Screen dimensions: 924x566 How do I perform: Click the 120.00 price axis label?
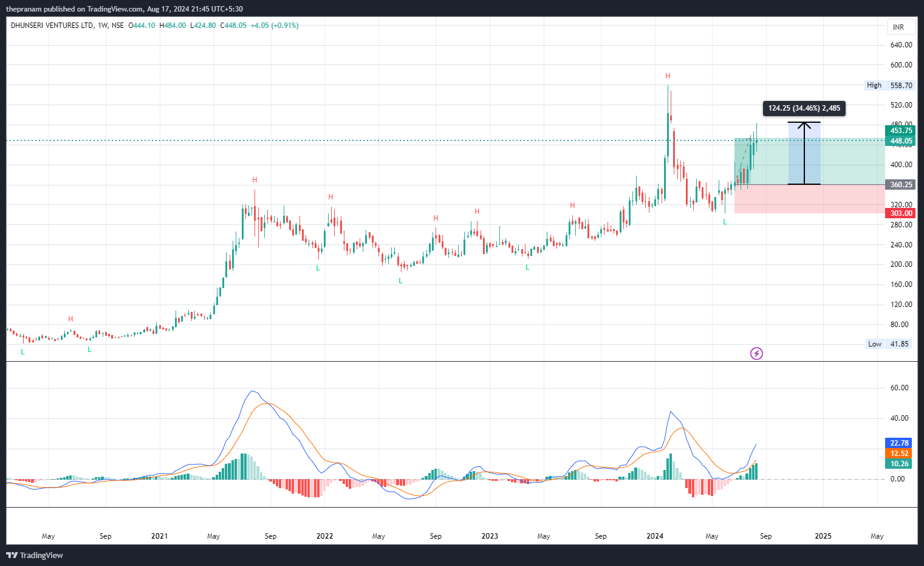[901, 305]
